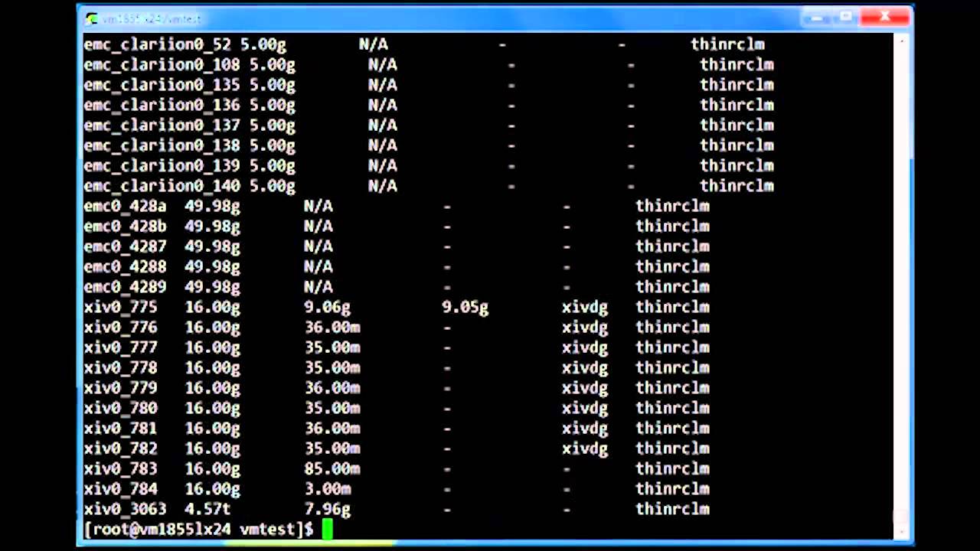Image resolution: width=980 pixels, height=551 pixels.
Task: Select device name emc_clariion0_108
Action: click(162, 65)
